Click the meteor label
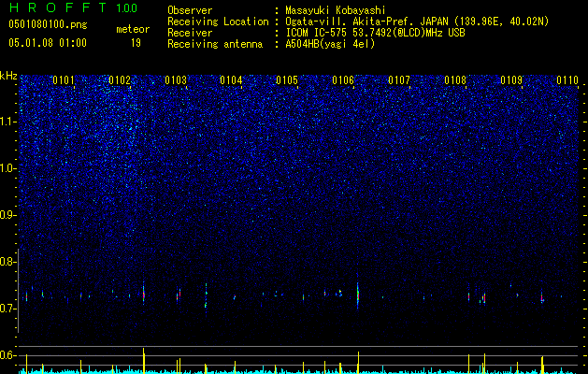The width and height of the screenshot is (588, 374). click(x=133, y=29)
